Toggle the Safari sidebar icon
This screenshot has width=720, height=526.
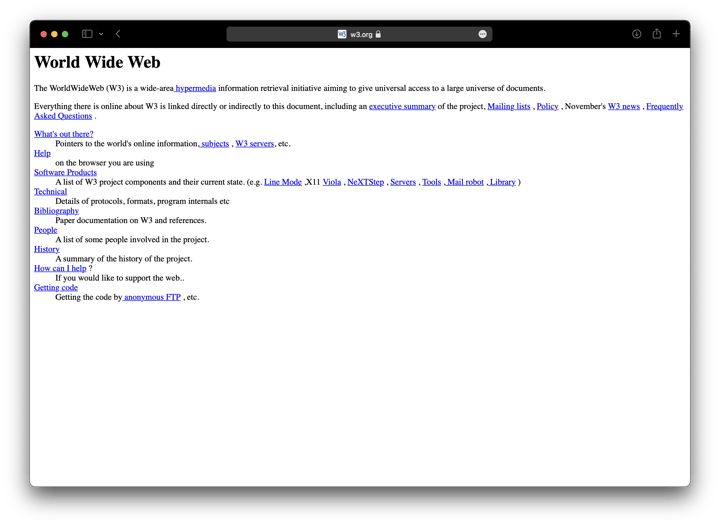click(x=87, y=34)
